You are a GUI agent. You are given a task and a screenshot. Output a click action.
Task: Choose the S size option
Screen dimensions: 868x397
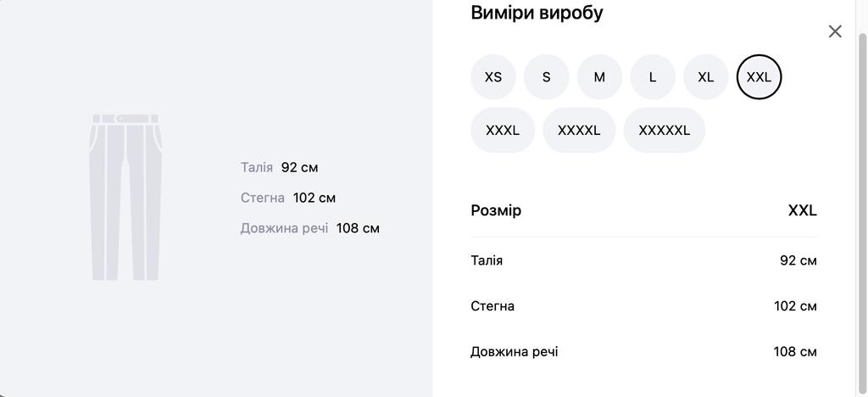pos(546,77)
